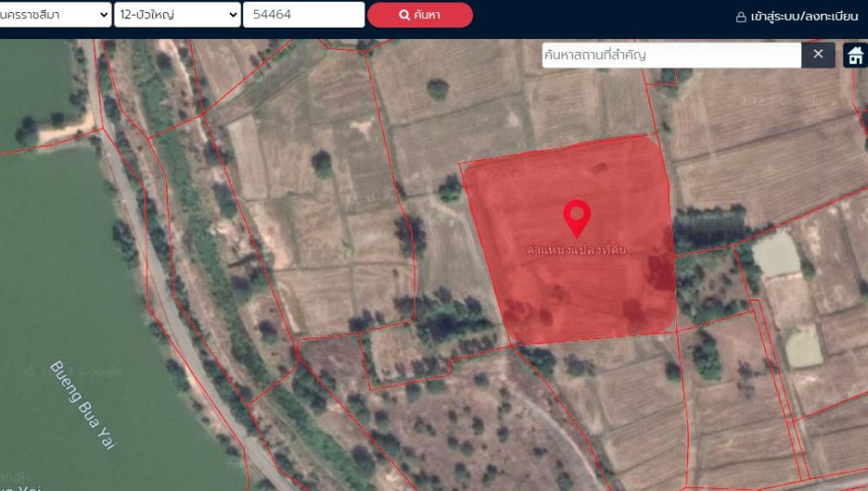Click the red location pin marker
The height and width of the screenshot is (491, 868).
click(576, 217)
